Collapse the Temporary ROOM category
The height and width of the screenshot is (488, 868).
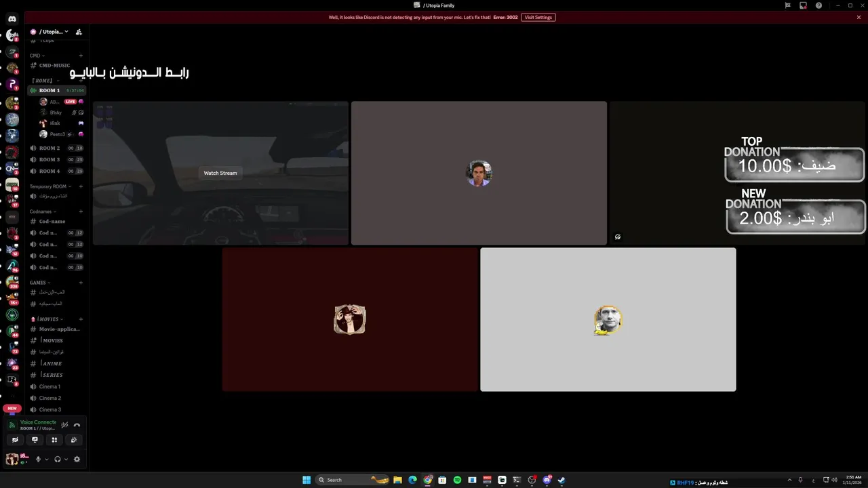[50, 186]
